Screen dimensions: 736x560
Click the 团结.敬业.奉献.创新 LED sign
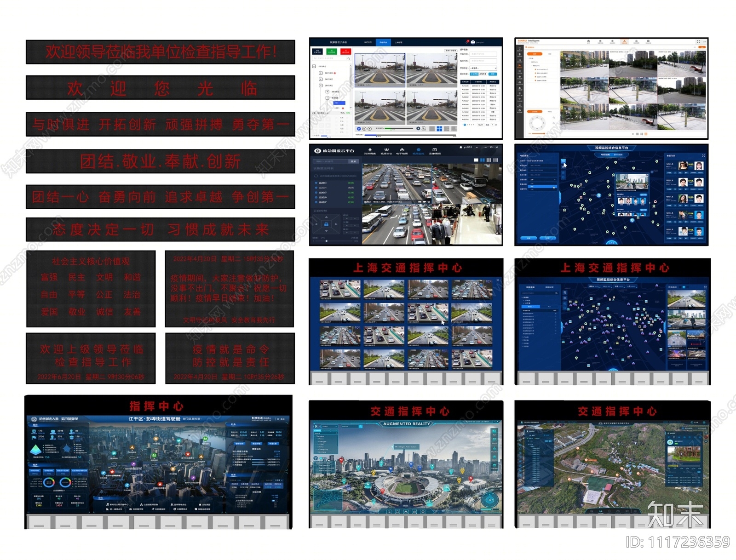tap(161, 161)
